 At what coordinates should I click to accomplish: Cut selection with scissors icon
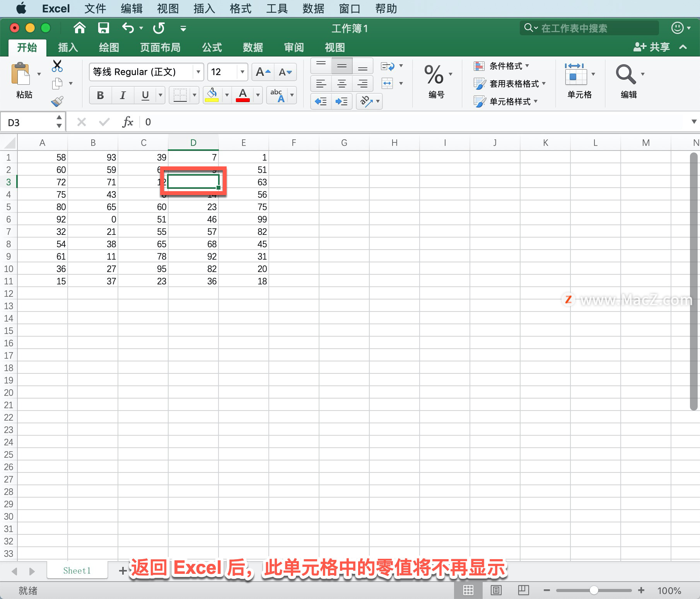coord(57,66)
